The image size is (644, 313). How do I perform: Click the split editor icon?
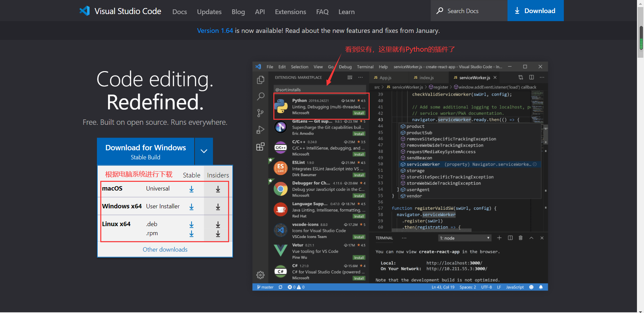click(532, 77)
